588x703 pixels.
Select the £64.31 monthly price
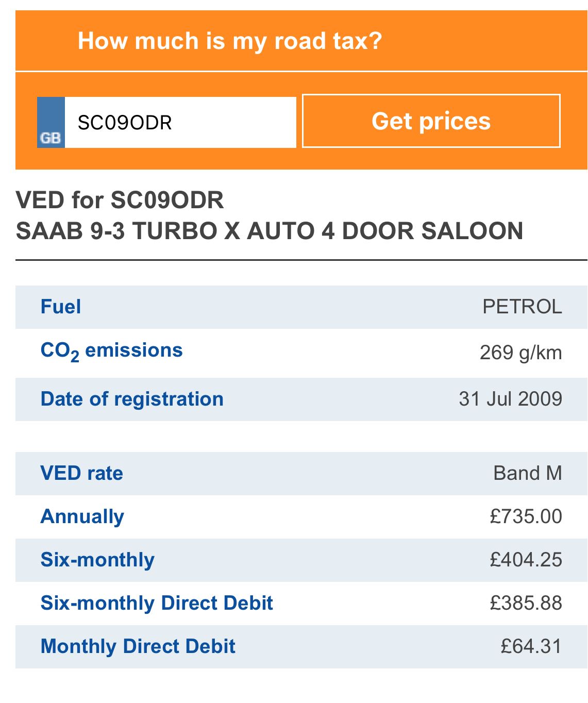pos(531,647)
